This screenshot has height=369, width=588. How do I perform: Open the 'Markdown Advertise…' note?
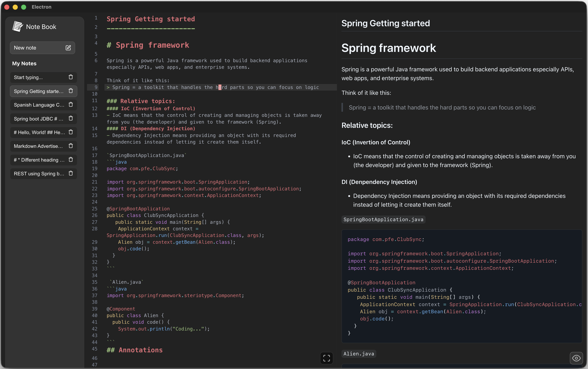[x=39, y=146]
